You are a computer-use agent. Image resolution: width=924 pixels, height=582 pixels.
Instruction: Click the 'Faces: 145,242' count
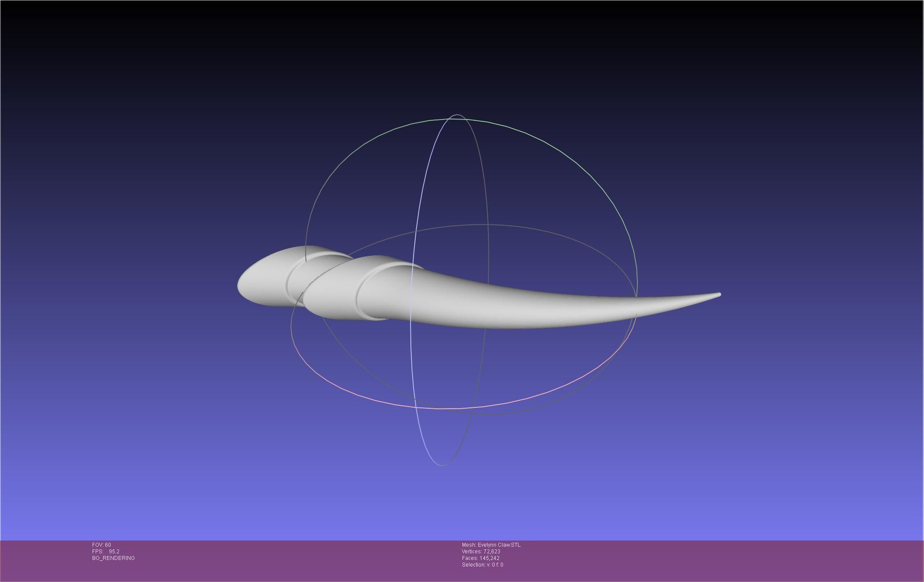click(x=481, y=558)
